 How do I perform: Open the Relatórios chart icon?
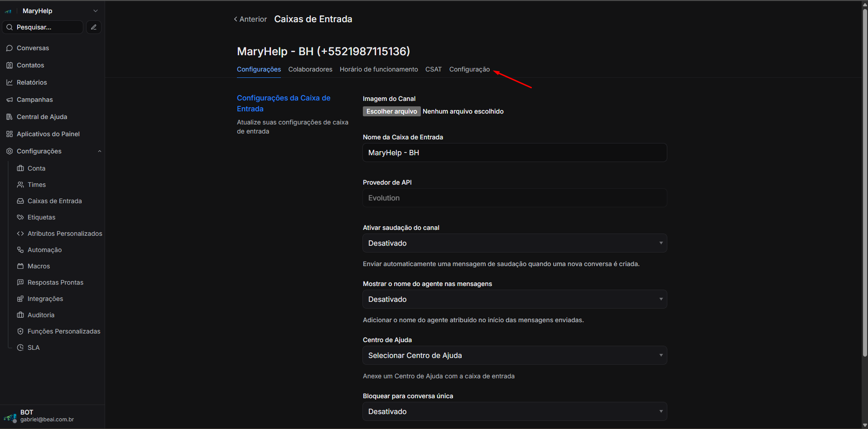point(10,82)
